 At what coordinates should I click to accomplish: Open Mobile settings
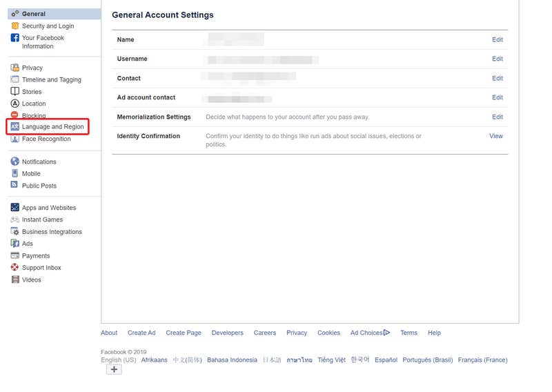point(31,174)
